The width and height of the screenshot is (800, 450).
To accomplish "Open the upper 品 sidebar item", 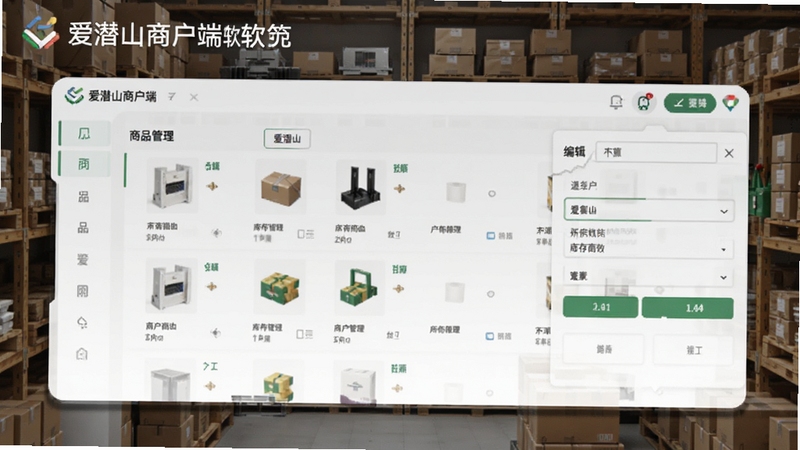I will (x=83, y=196).
